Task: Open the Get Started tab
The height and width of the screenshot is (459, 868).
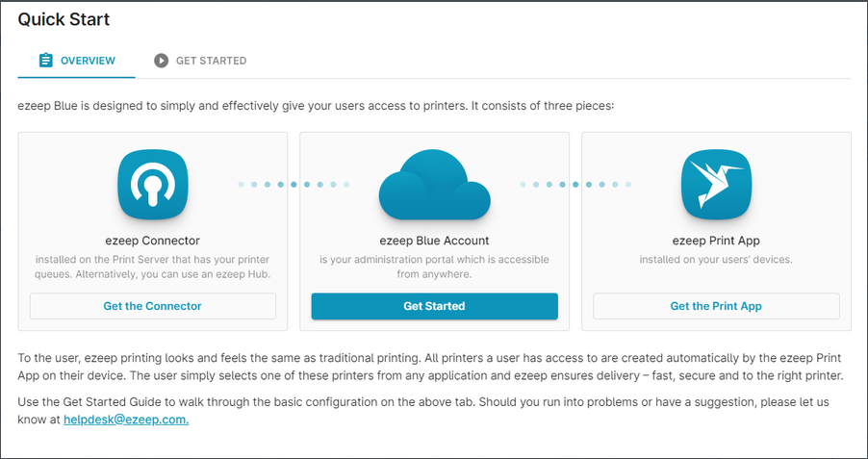Action: point(200,61)
